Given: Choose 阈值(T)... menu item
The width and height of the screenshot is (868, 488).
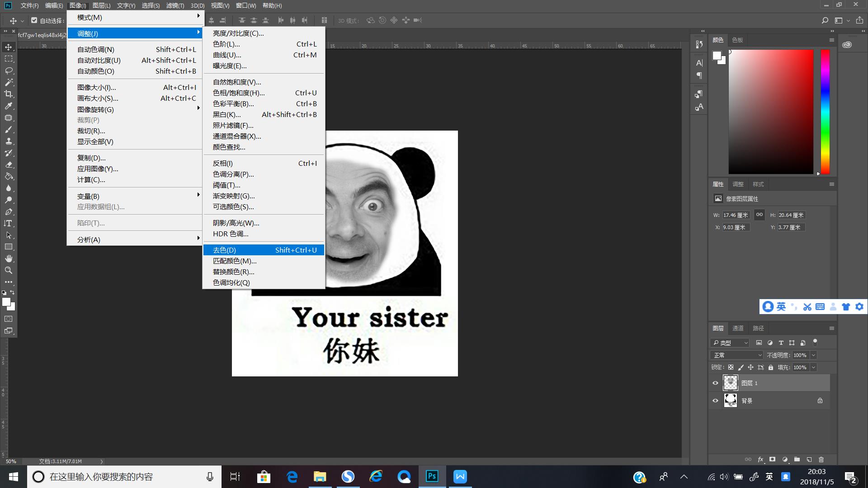Looking at the screenshot, I should (264, 185).
